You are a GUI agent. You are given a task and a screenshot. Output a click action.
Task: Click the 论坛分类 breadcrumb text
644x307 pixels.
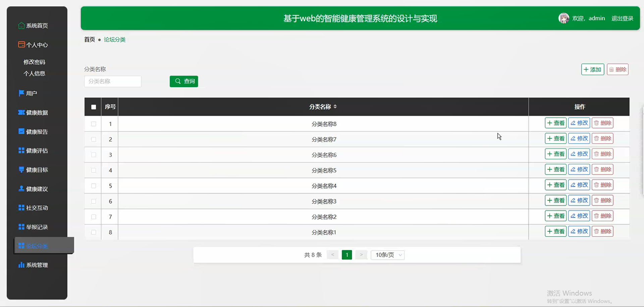pos(115,40)
